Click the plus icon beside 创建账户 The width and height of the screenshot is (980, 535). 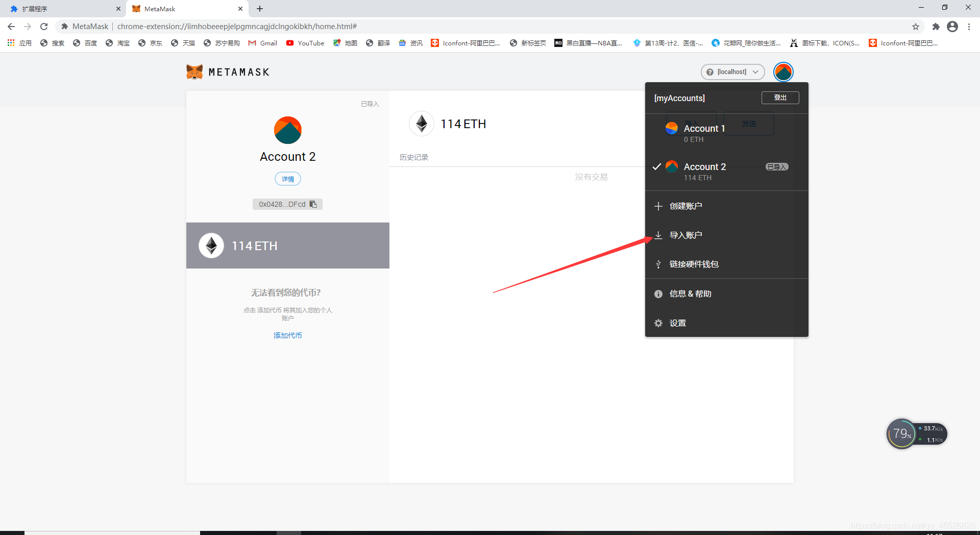point(658,206)
